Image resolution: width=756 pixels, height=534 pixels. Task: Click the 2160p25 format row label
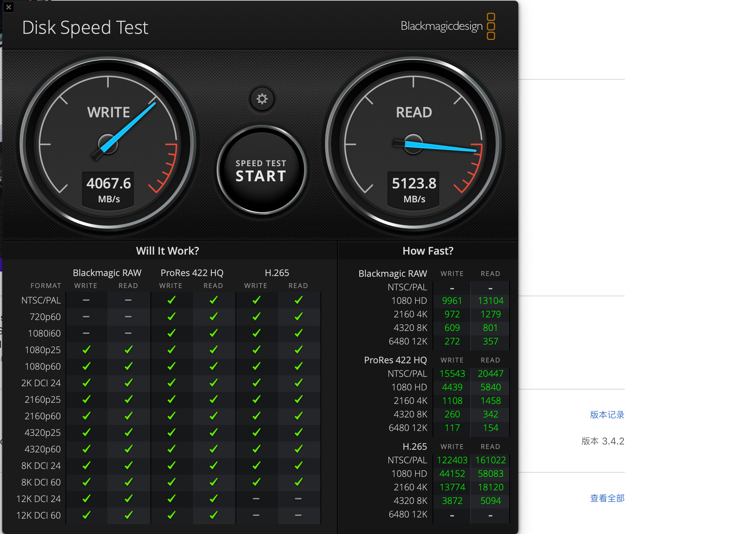[x=43, y=399]
